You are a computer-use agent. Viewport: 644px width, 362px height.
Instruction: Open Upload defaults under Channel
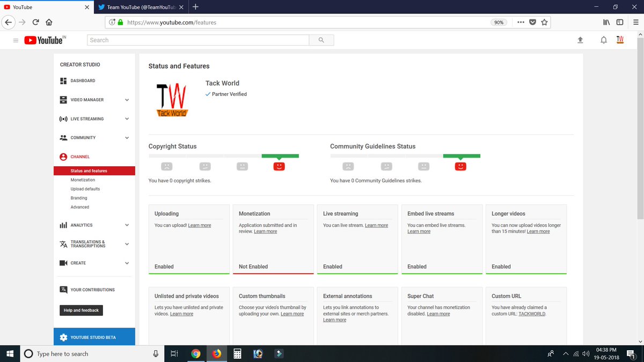85,189
